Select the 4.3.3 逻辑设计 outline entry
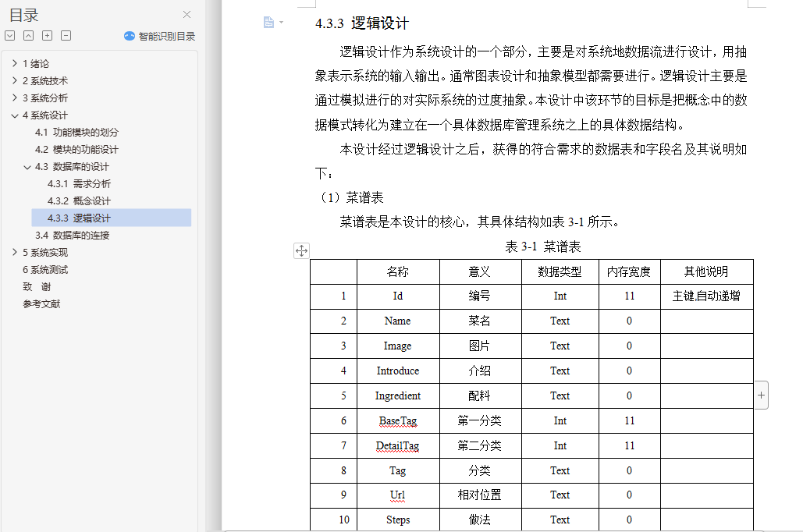The image size is (803, 532). (x=111, y=218)
